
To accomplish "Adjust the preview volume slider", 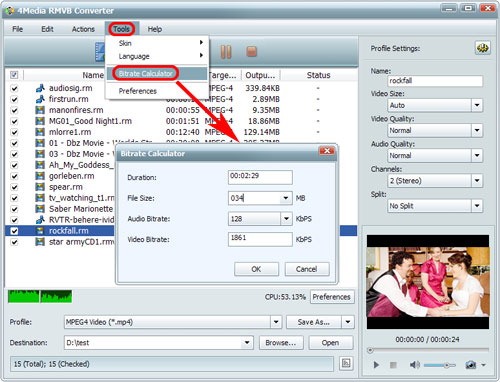I will (440, 365).
